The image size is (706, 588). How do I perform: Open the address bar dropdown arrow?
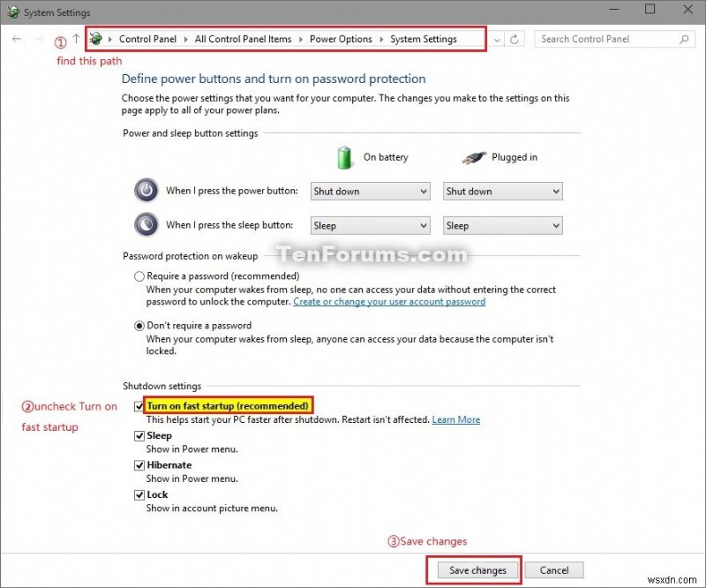496,39
